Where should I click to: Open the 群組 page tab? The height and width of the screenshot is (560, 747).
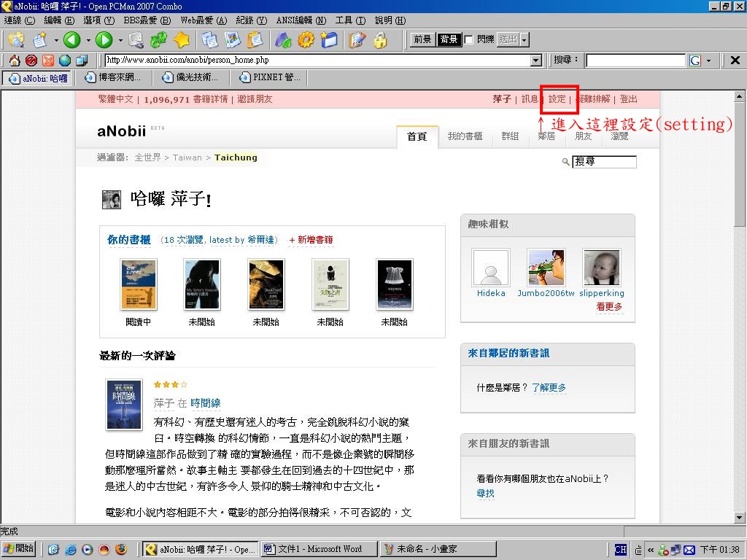(x=510, y=136)
